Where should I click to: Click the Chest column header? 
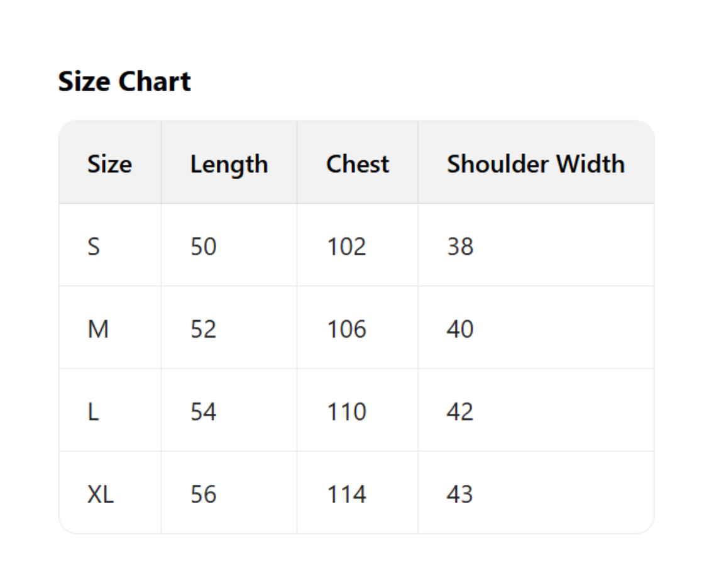(357, 164)
